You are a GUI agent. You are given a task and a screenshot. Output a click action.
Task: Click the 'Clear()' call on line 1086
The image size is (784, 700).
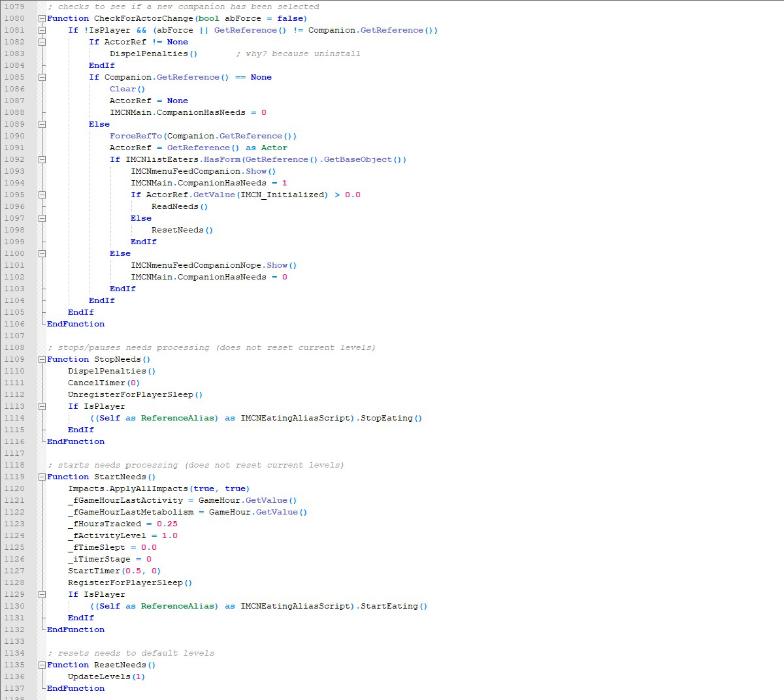point(127,89)
